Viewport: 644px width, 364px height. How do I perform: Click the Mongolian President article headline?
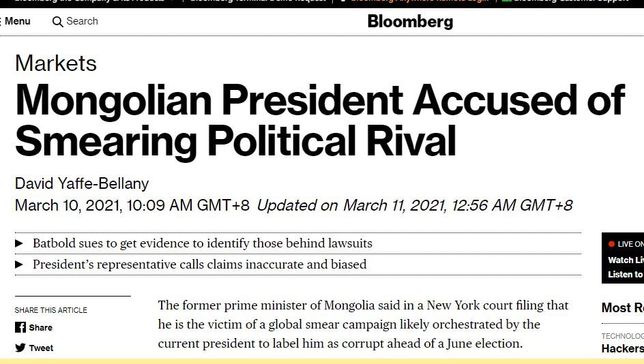[x=319, y=120]
